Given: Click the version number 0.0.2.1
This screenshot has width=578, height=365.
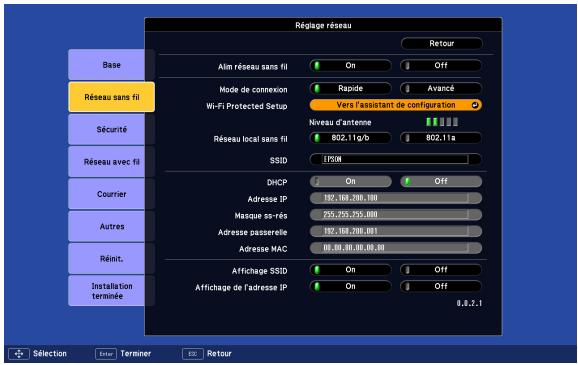Looking at the screenshot, I should tap(469, 303).
